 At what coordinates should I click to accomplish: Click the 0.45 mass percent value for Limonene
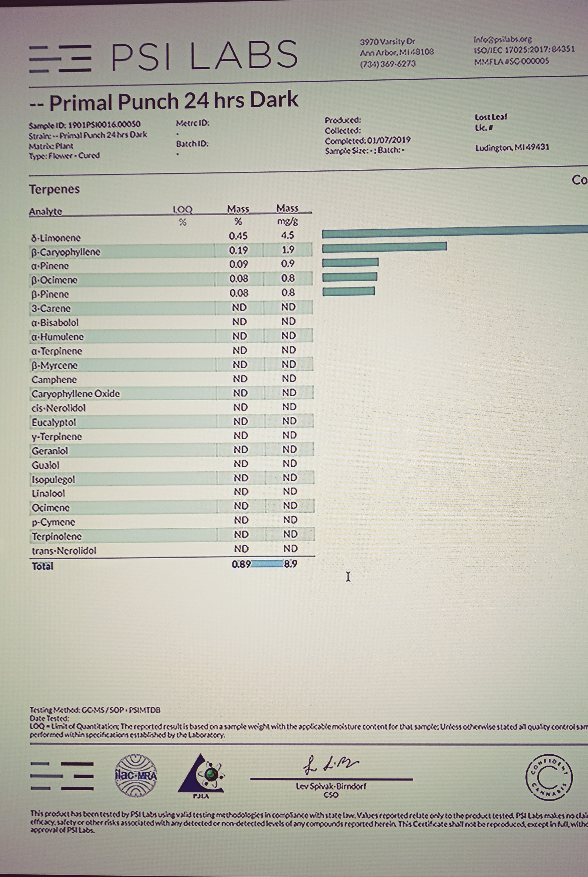pos(238,236)
